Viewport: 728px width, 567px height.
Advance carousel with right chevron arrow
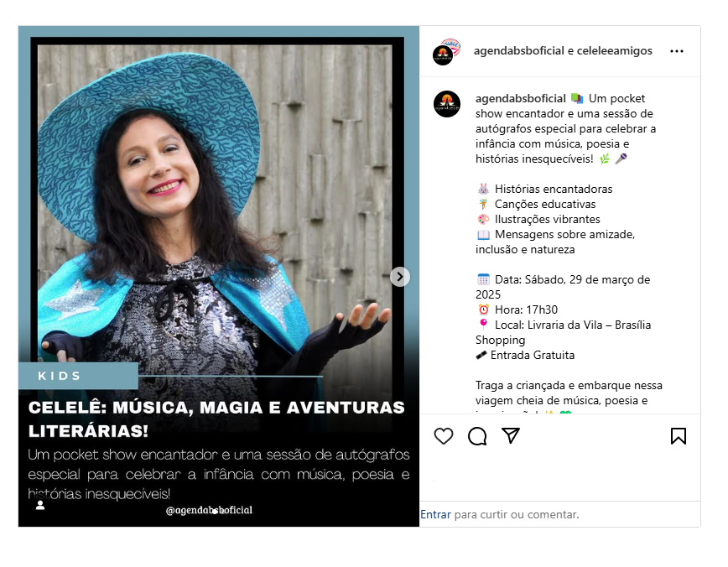pyautogui.click(x=400, y=277)
